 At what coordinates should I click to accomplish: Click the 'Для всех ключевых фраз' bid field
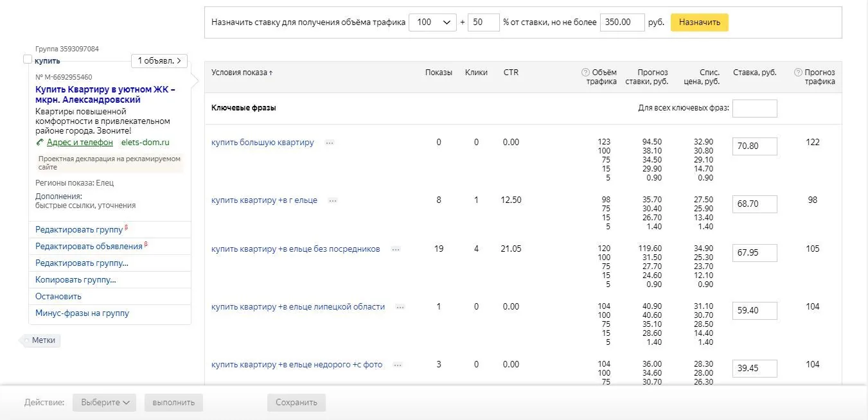pyautogui.click(x=754, y=109)
